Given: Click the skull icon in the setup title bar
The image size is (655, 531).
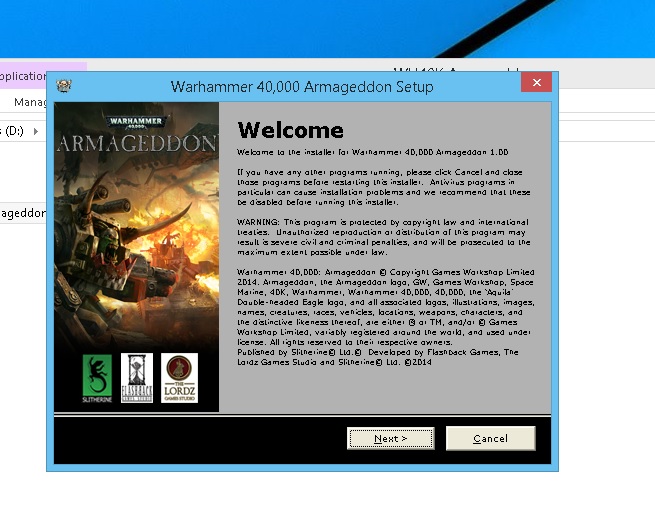Looking at the screenshot, I should [x=64, y=86].
